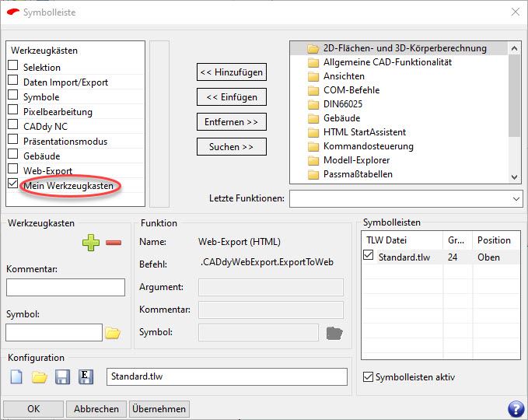
Task: Click the toolbox Symbol input field
Action: coord(54,332)
